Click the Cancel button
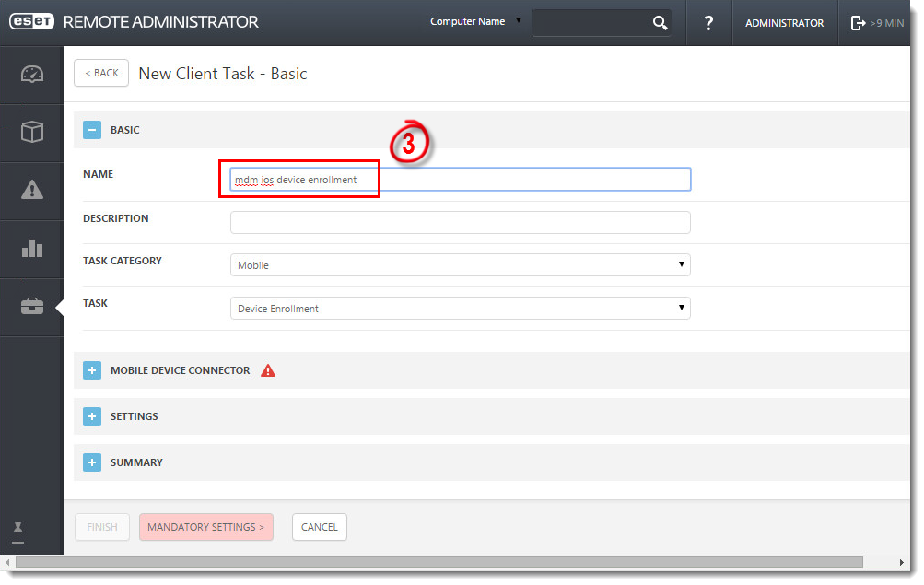Image resolution: width=924 pixels, height=585 pixels. [x=320, y=527]
